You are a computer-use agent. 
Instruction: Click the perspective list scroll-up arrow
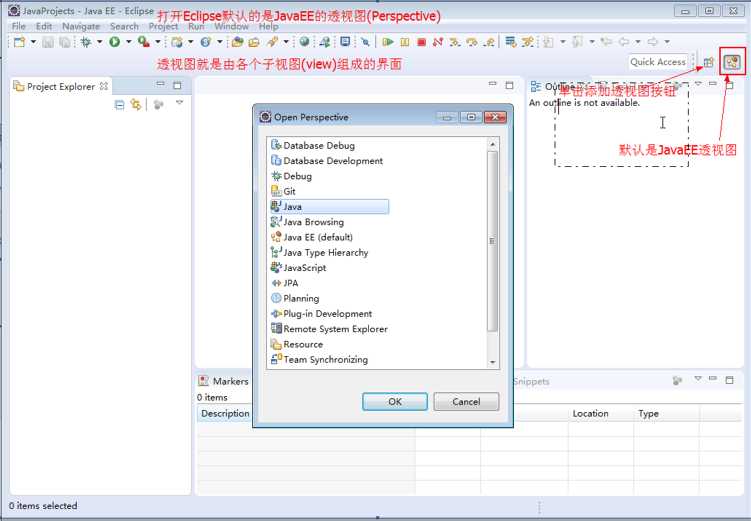[x=492, y=144]
